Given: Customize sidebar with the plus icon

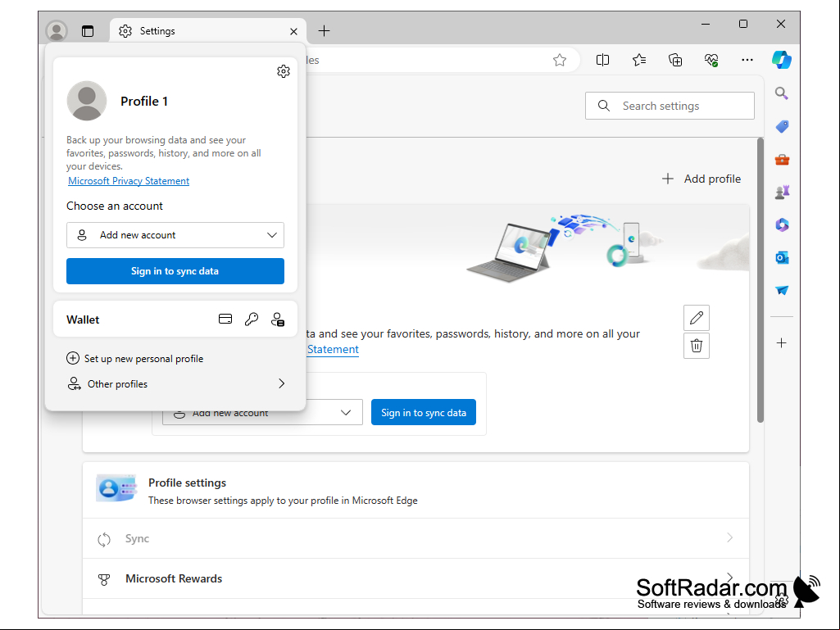Looking at the screenshot, I should pos(782,343).
